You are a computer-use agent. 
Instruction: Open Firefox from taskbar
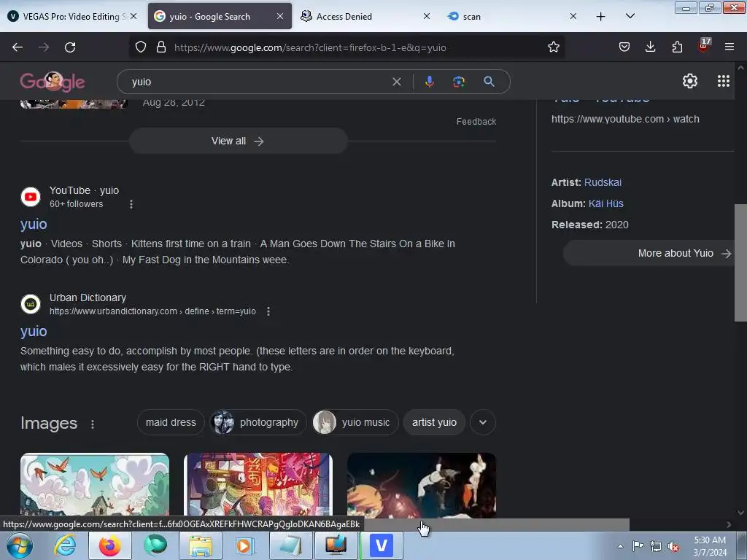click(x=109, y=545)
